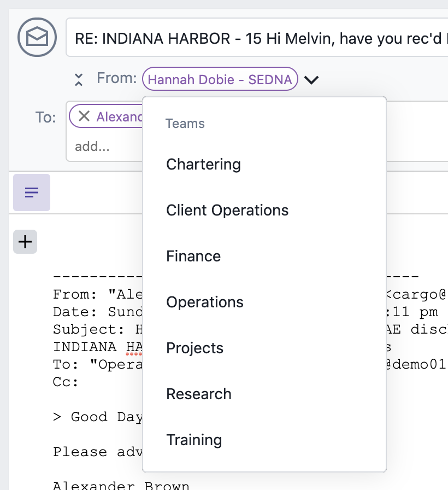Pick the Projects team option

pyautogui.click(x=195, y=348)
